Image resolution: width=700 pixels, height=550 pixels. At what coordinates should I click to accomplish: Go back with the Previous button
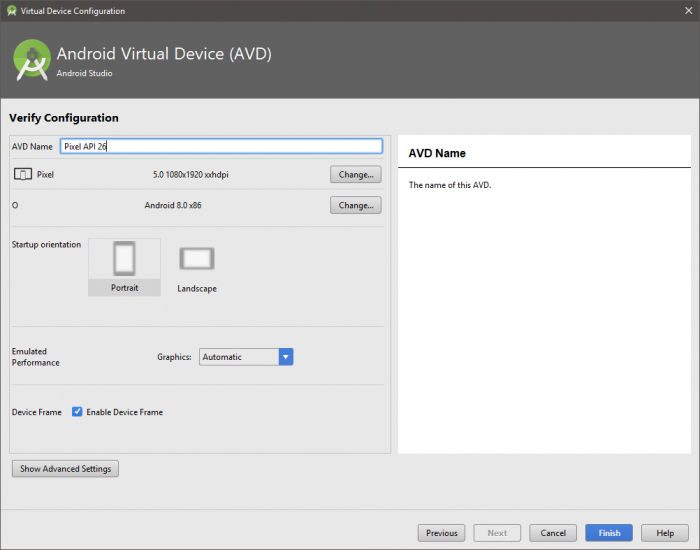(442, 533)
